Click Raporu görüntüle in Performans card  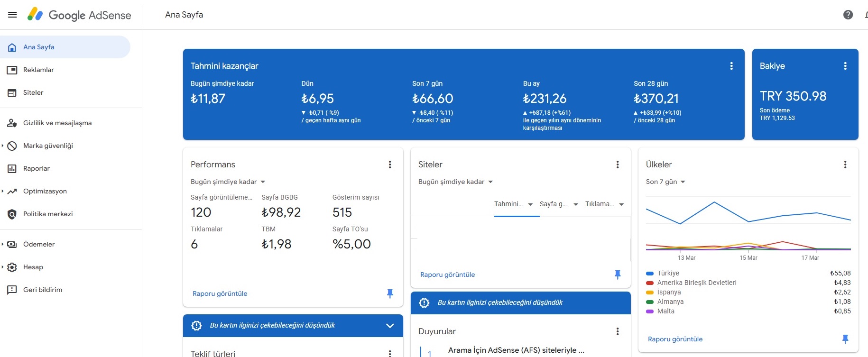click(x=220, y=293)
